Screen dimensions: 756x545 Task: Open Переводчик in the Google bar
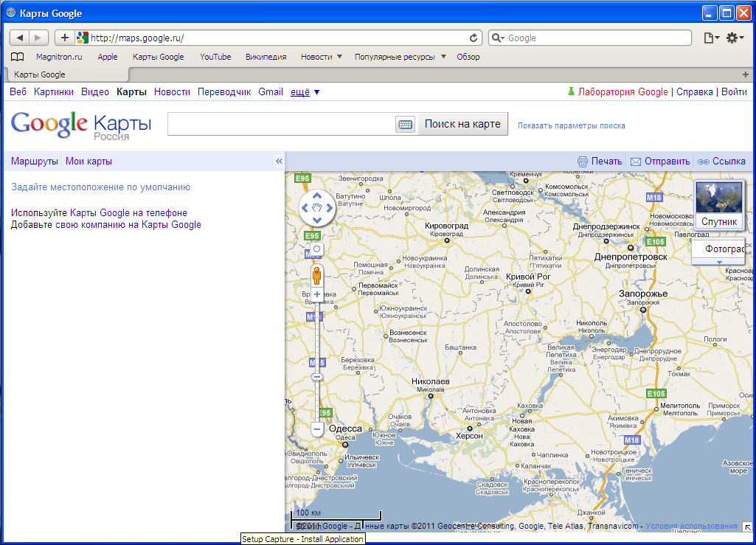coord(224,91)
